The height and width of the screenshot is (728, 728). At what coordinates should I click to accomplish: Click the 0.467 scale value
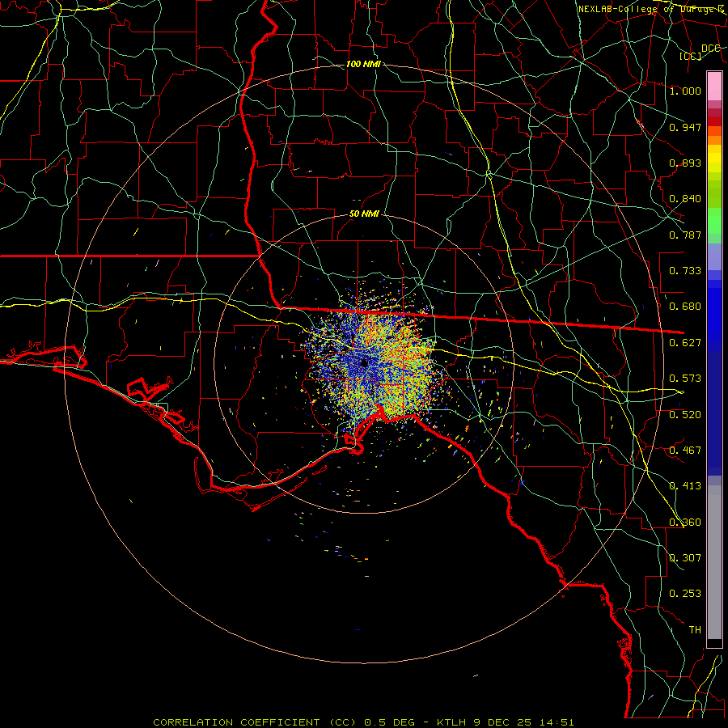coord(685,451)
